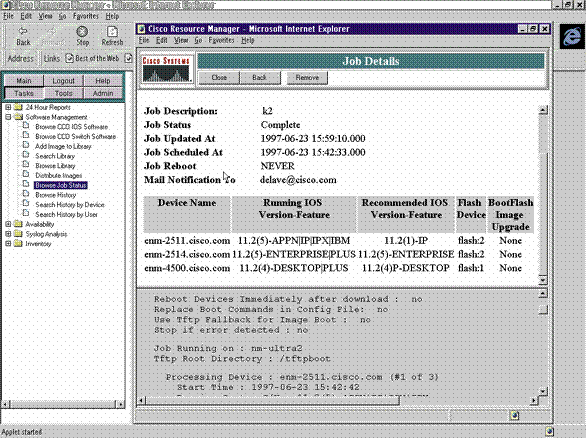Click the sidebar horizontal scroll right arrow
Viewport: 586px width, 438px height.
point(120,404)
